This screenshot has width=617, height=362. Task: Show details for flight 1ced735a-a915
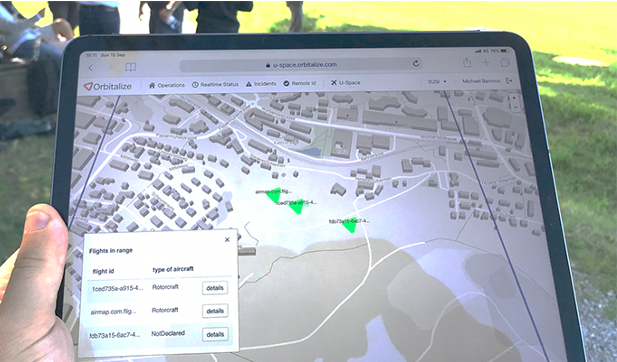(x=215, y=288)
